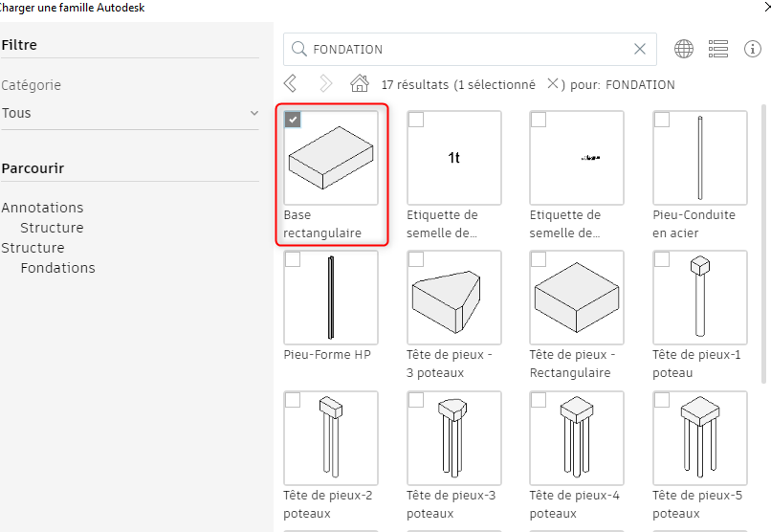This screenshot has height=532, width=771.
Task: Check the Pieu-Conduite en acier checkbox
Action: click(x=662, y=120)
